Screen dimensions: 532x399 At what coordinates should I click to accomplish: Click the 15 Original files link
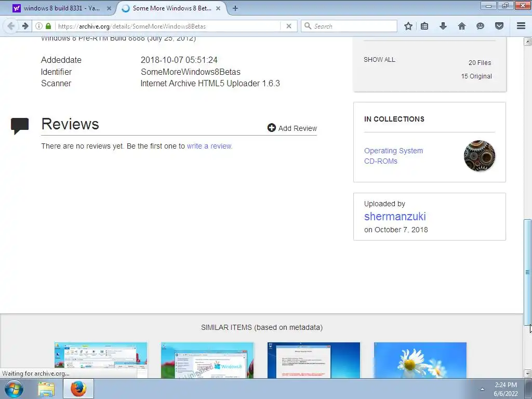point(476,76)
